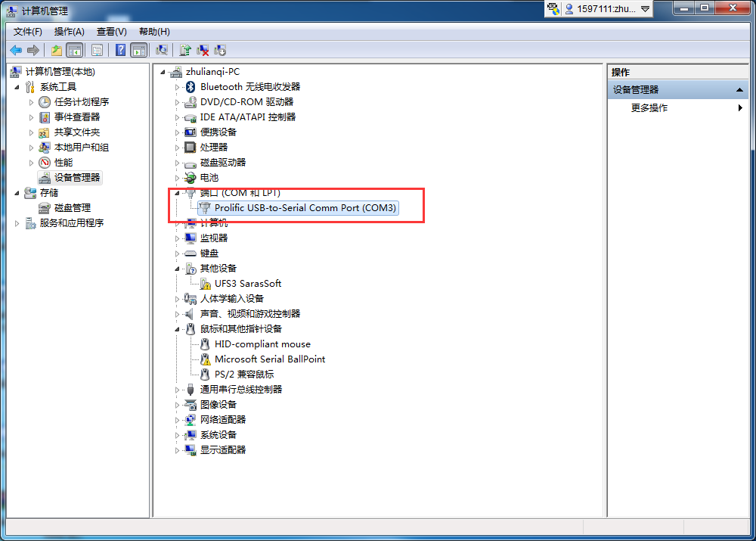Collapse the 鼠标和其他指针设备 category
Image resolution: width=756 pixels, height=541 pixels.
tap(177, 329)
